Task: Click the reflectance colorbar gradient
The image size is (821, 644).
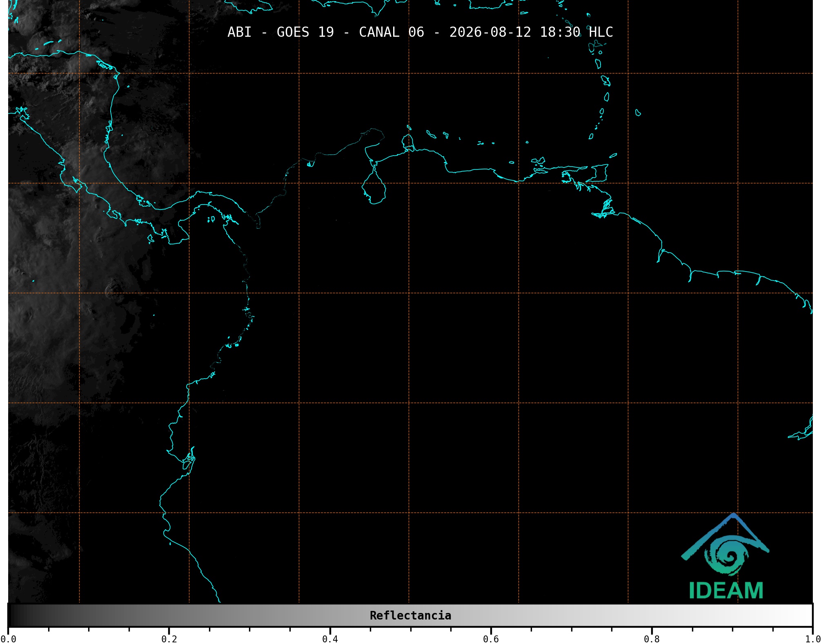Action: (x=410, y=615)
